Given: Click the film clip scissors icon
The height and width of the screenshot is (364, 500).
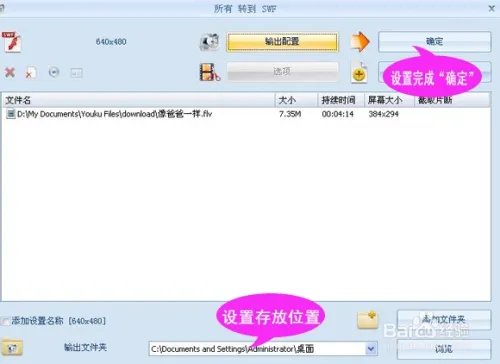Looking at the screenshot, I should click(210, 72).
